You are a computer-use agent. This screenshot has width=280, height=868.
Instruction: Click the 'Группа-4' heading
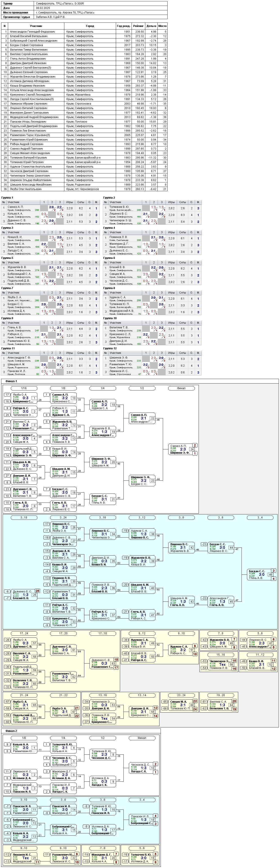point(109,228)
